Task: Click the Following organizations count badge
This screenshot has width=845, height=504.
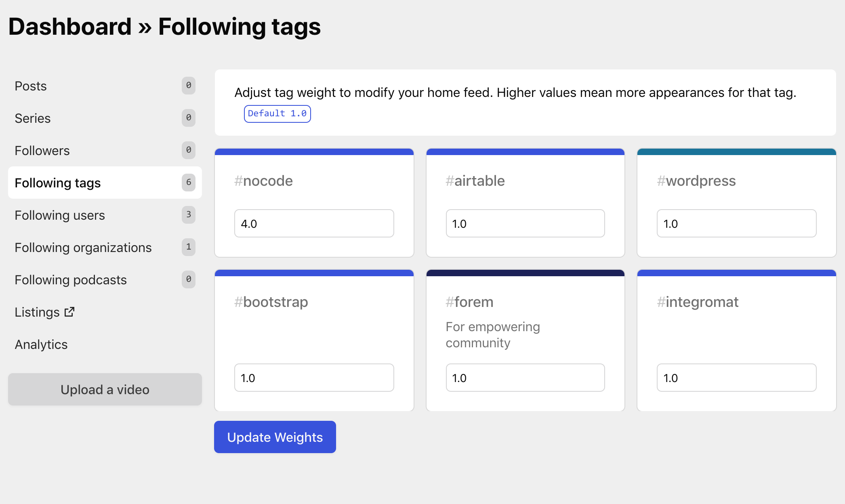Action: [x=188, y=247]
